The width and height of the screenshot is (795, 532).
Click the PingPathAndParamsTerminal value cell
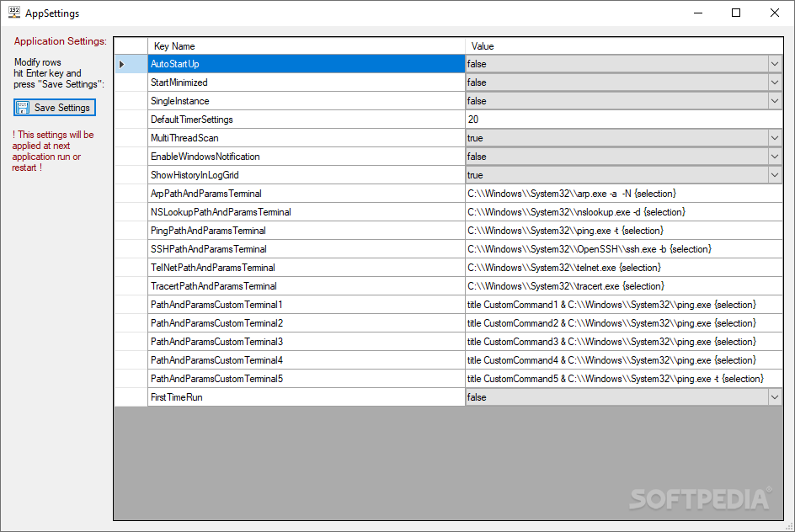pyautogui.click(x=624, y=231)
